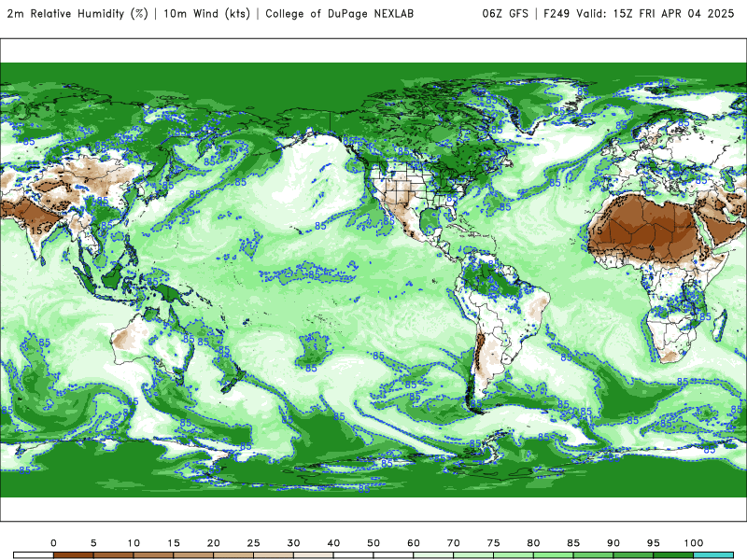
Task: Select the dark brown 0–5 color bar segment
Action: (74, 555)
